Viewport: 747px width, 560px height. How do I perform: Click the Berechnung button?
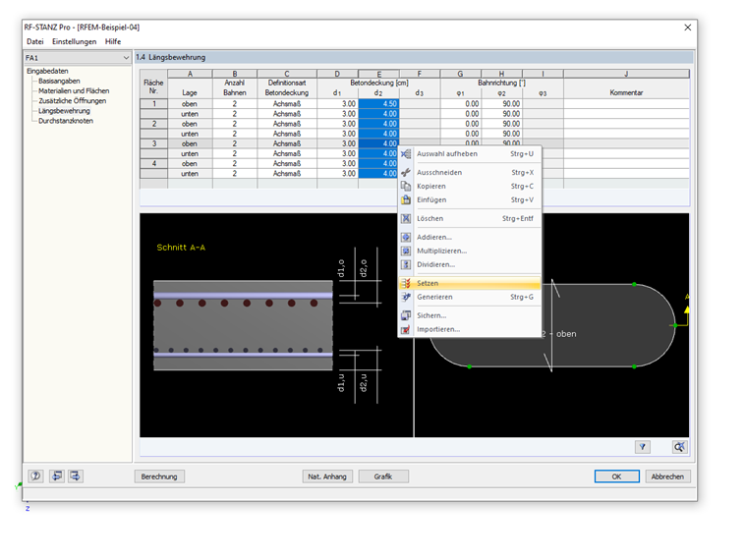(x=159, y=476)
